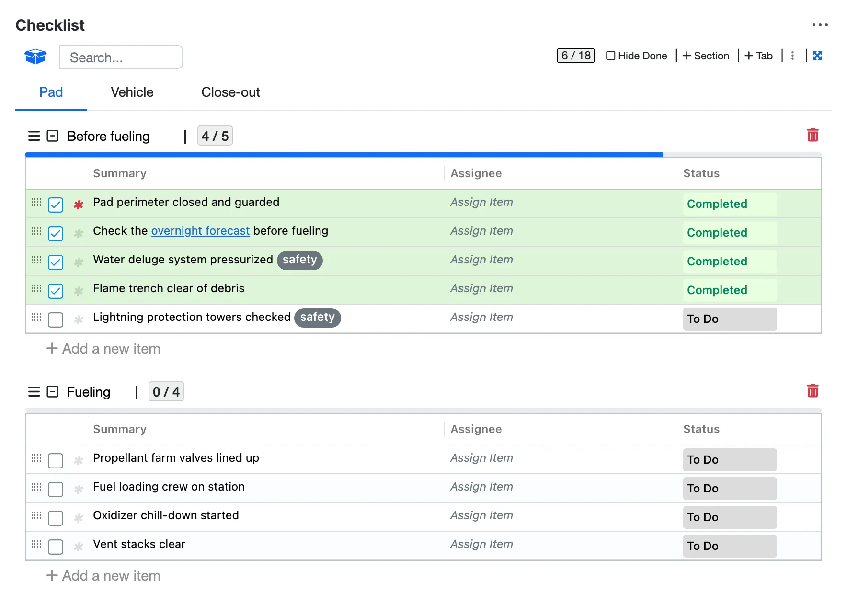Screen dimensions: 847x616
Task: Add a new Section
Action: [706, 56]
